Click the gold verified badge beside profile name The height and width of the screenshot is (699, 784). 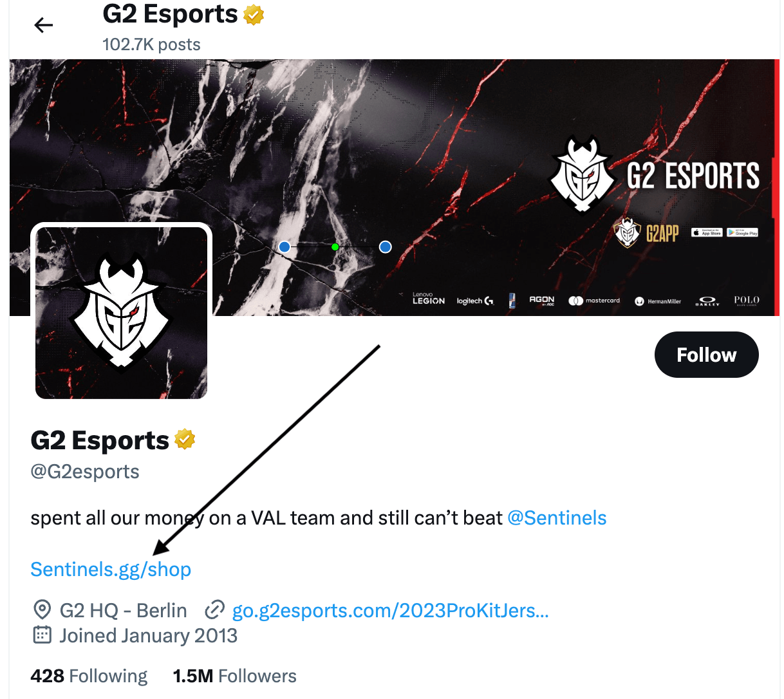click(185, 440)
